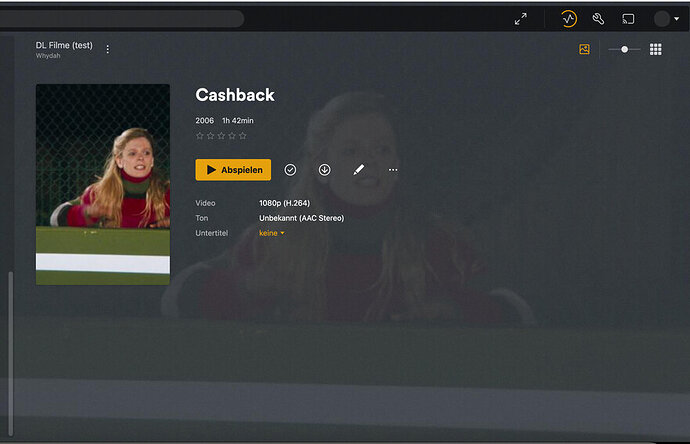The height and width of the screenshot is (444, 690).
Task: Click the 2006 release year
Action: coord(205,121)
